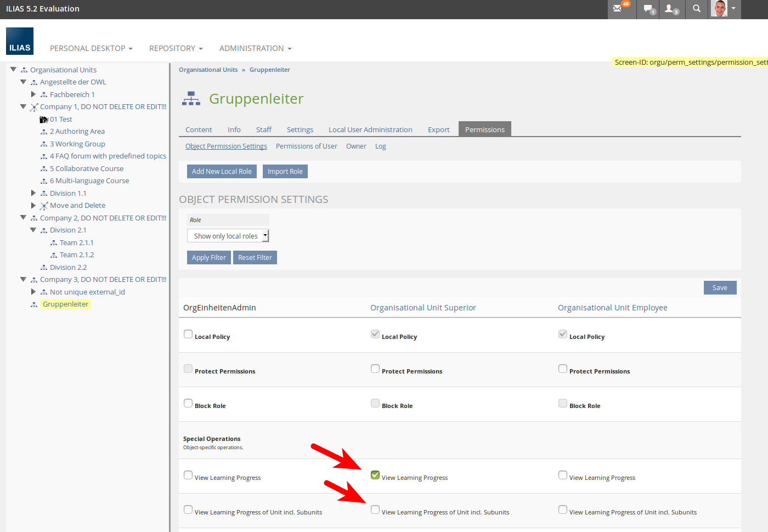Open the Administration menu

click(255, 48)
